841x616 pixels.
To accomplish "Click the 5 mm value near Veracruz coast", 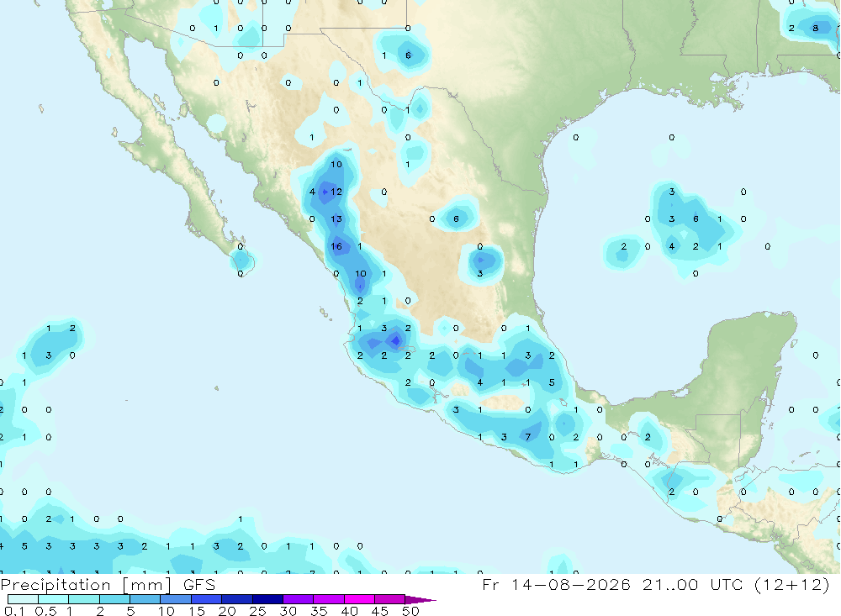I will [x=552, y=382].
